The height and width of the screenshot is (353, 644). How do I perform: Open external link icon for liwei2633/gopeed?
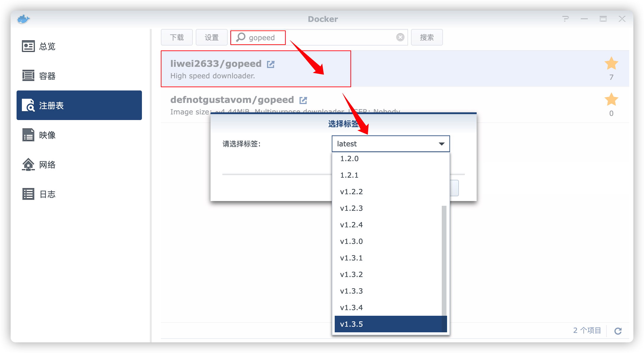click(x=271, y=64)
